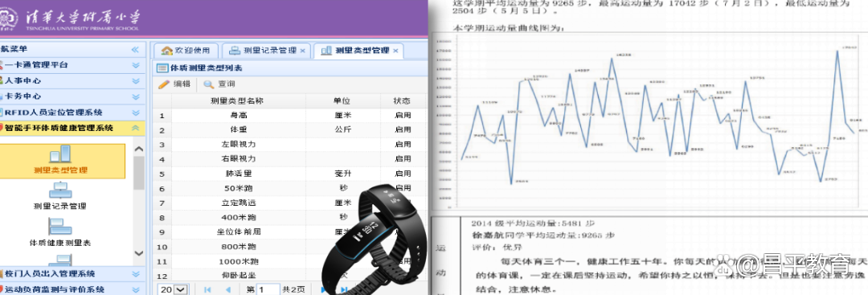Image resolution: width=868 pixels, height=295 pixels.
Task: Collapse the navigation menu with double-arrow icon
Action: (135, 49)
